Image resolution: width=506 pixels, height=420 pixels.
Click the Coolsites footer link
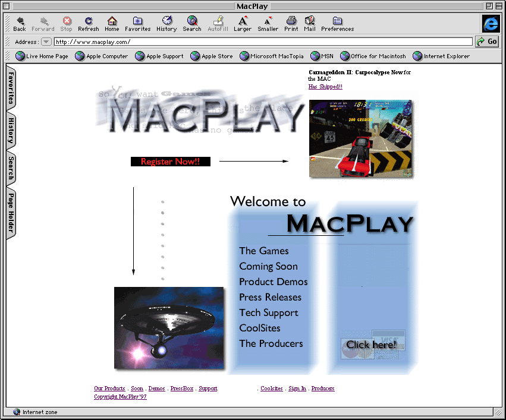[x=271, y=389]
